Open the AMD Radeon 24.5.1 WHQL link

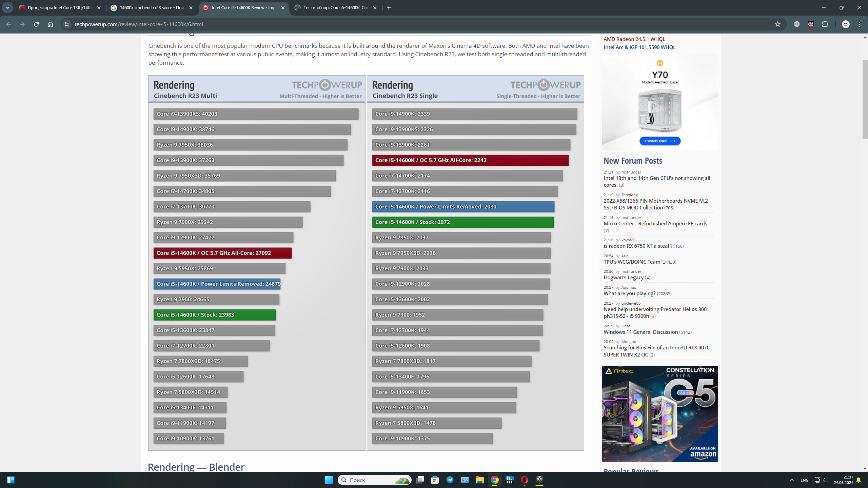[x=634, y=39]
